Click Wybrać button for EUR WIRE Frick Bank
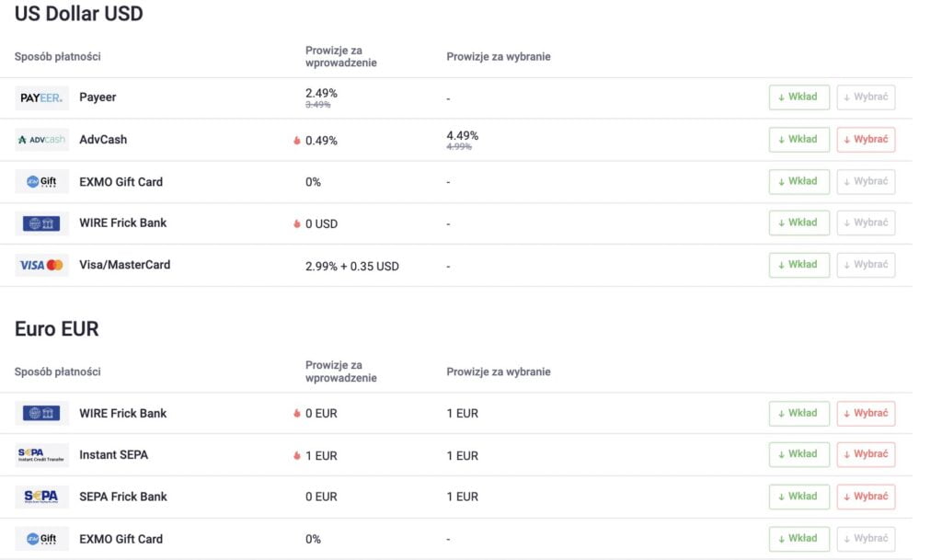The image size is (942, 560). [x=866, y=414]
